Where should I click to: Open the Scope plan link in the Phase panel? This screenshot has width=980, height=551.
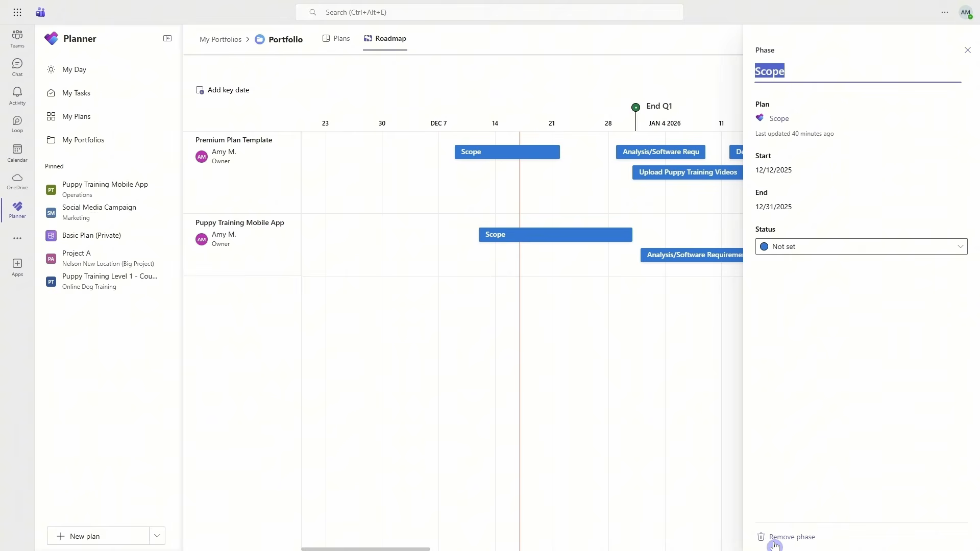point(779,118)
